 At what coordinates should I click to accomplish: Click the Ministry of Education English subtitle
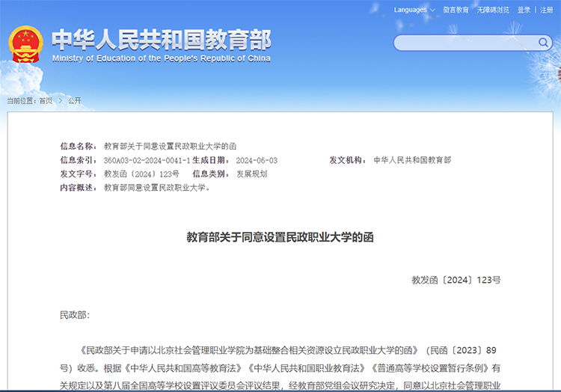(161, 58)
